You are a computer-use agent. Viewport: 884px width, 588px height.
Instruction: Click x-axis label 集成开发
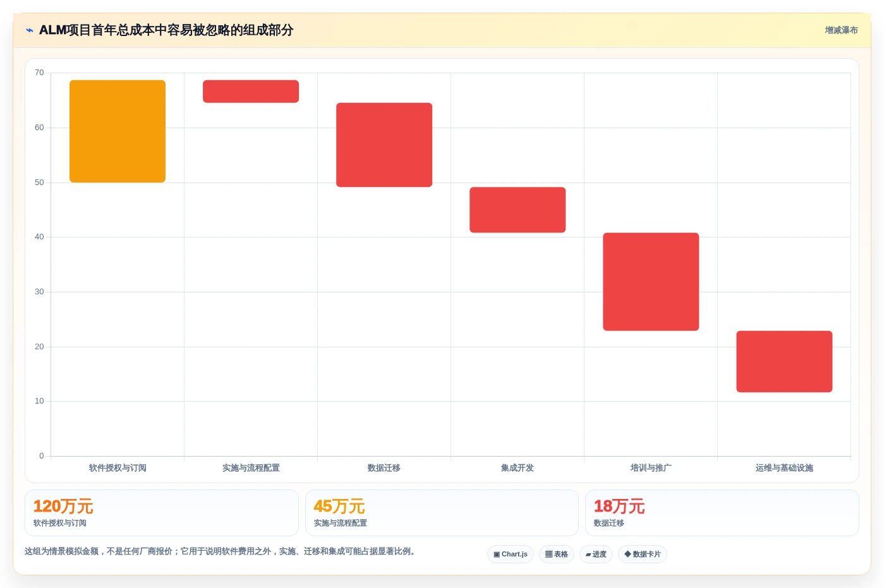pos(518,468)
